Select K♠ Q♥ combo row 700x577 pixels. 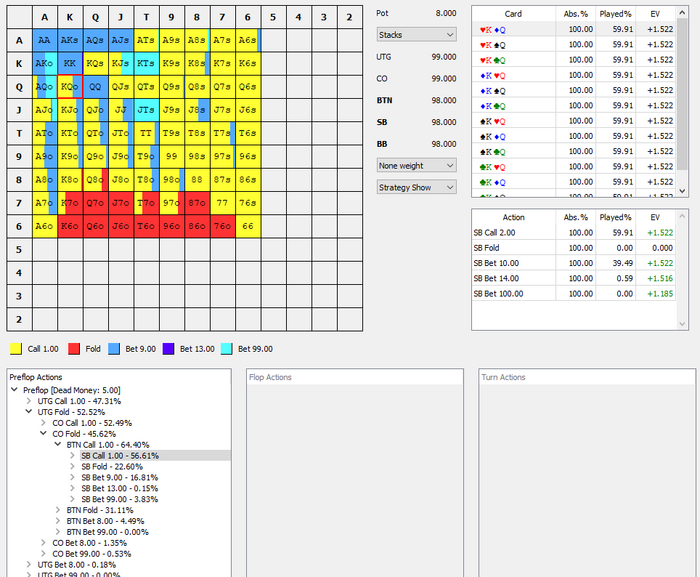tap(574, 121)
